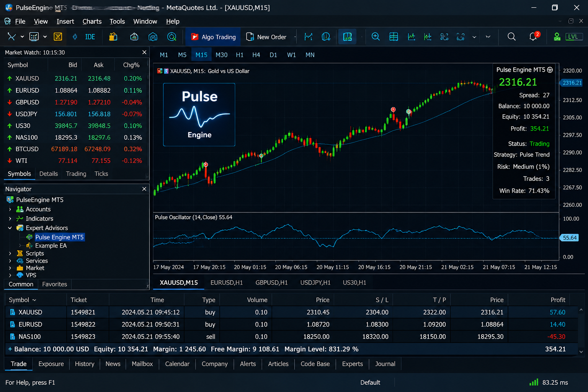Select Example EA in Navigator
Viewport: 588px width, 392px height.
coord(51,246)
